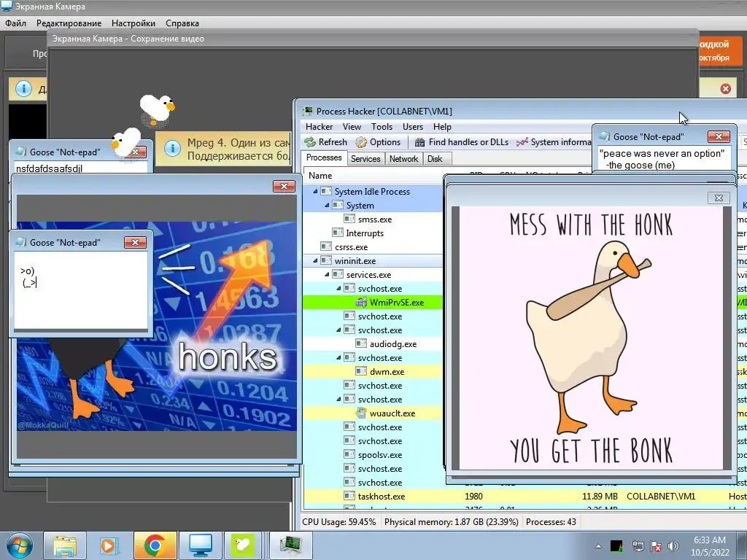The width and height of the screenshot is (747, 560).
Task: Click the wuauclt.exe process icon
Action: pyautogui.click(x=362, y=413)
